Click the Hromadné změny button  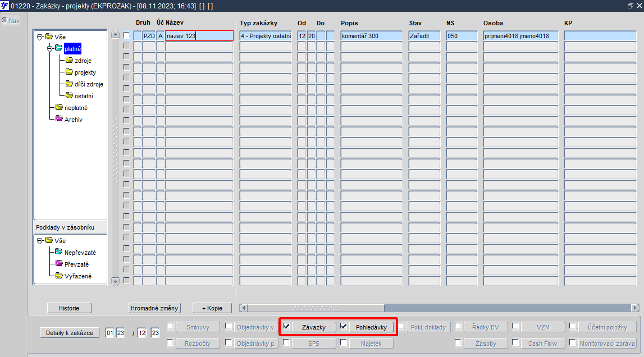click(154, 308)
